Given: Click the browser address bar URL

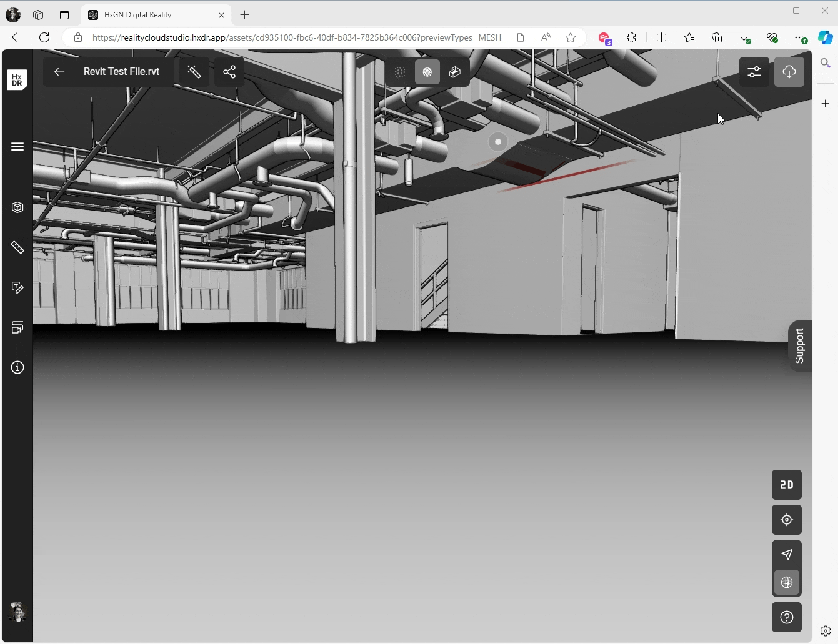Looking at the screenshot, I should point(296,37).
